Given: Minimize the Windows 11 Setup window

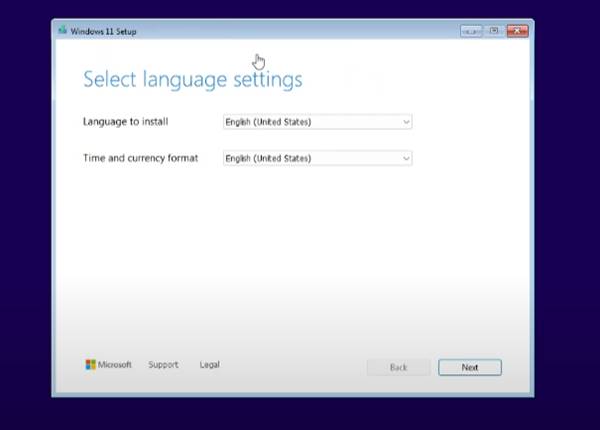Looking at the screenshot, I should click(471, 31).
